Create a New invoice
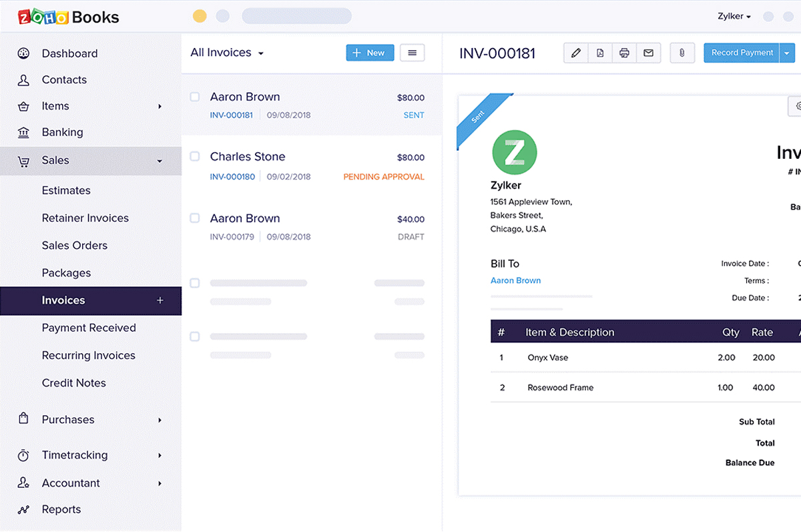Image resolution: width=801 pixels, height=532 pixels. [370, 53]
